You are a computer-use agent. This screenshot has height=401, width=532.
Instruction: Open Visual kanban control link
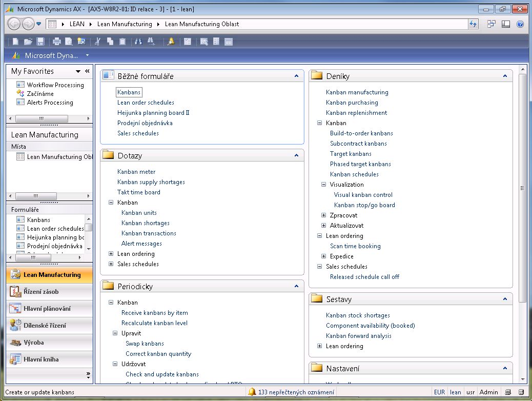pos(363,194)
